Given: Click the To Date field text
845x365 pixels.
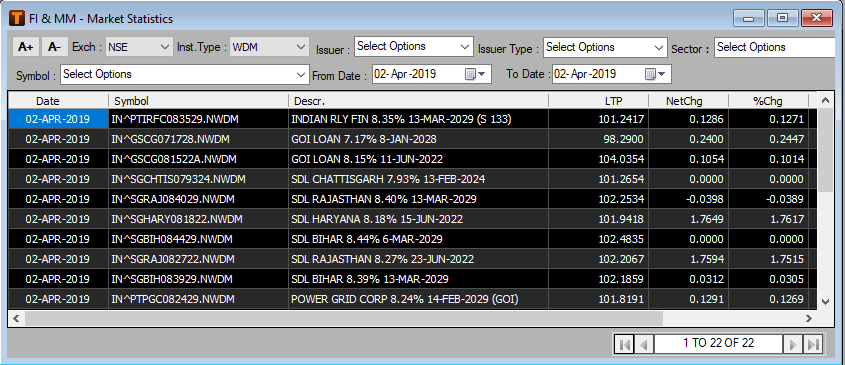Looking at the screenshot, I should [x=585, y=74].
